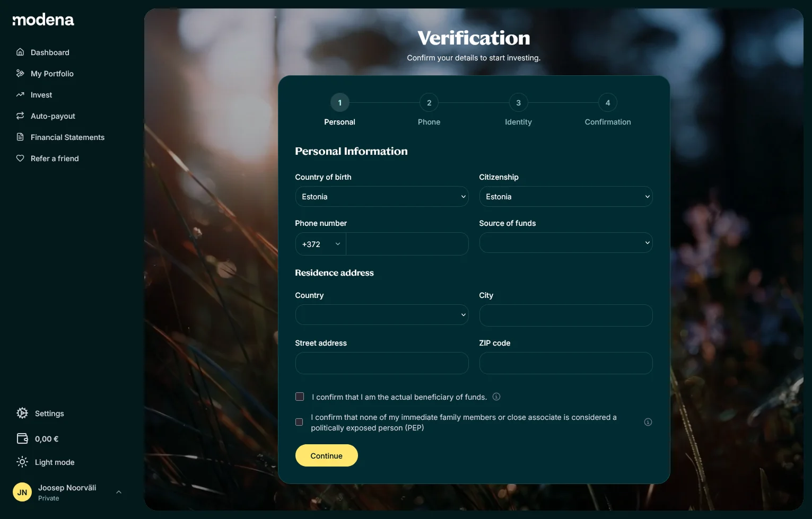The height and width of the screenshot is (519, 812).
Task: Select step 4 Confirmation circle
Action: click(608, 103)
